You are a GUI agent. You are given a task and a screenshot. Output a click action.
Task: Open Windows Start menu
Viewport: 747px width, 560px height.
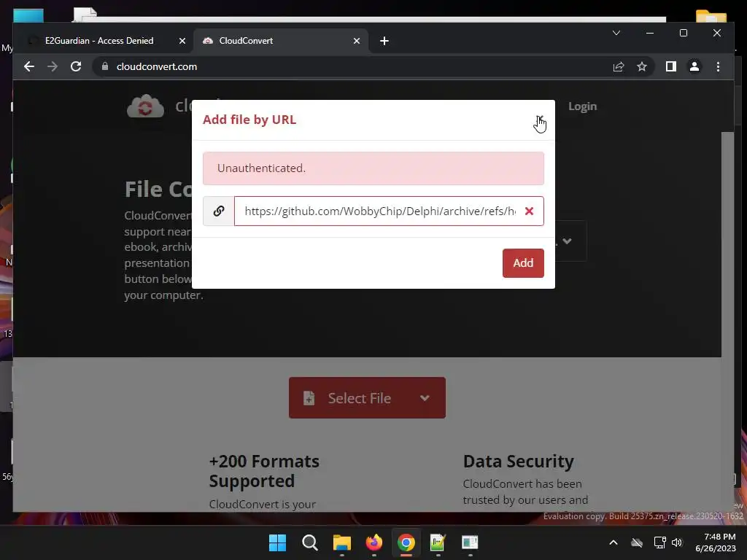tap(277, 542)
